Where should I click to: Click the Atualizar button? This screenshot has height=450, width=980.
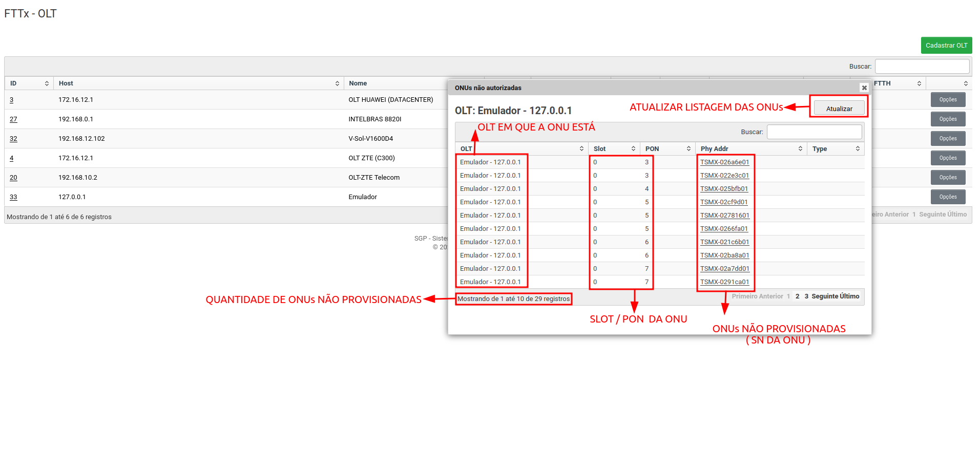point(839,109)
